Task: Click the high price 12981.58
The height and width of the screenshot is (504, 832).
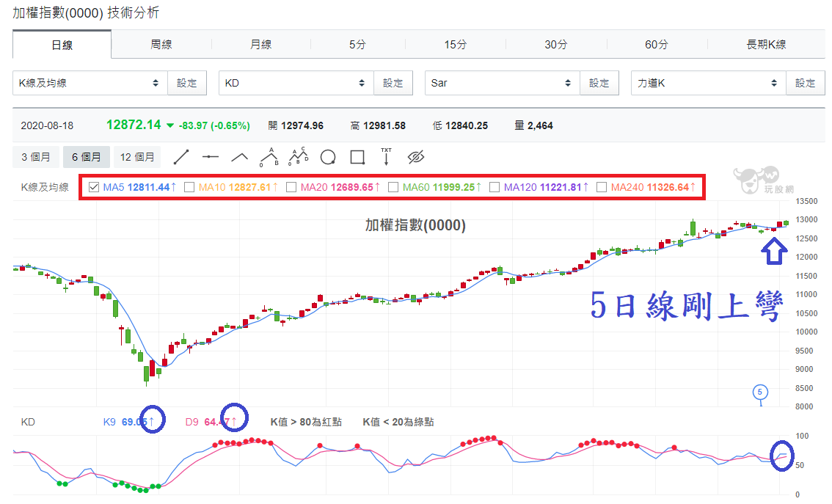Action: pyautogui.click(x=384, y=125)
